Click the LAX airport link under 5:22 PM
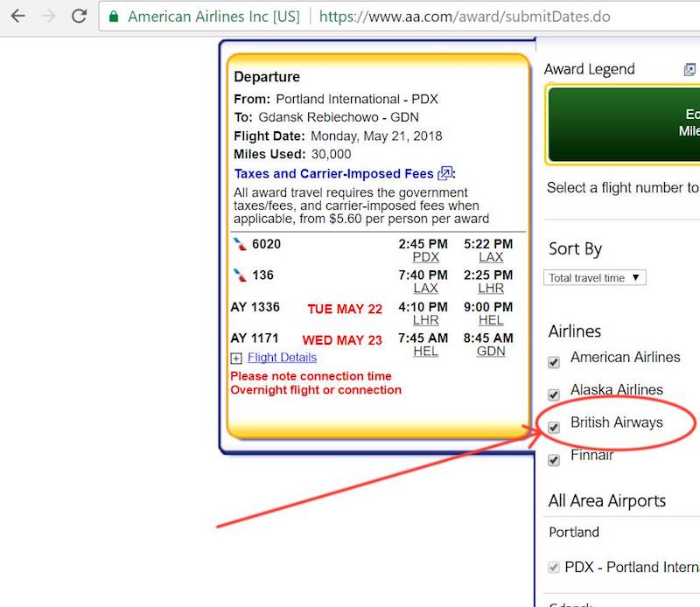The height and width of the screenshot is (607, 700). click(491, 257)
